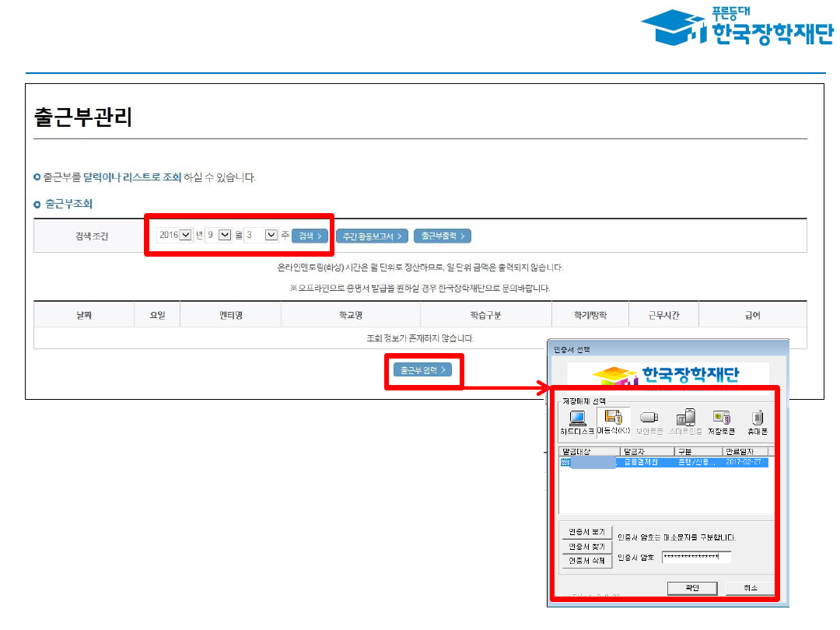Image resolution: width=840 pixels, height=630 pixels.
Task: Click the certificate icon in highlighted row
Action: pos(565,462)
